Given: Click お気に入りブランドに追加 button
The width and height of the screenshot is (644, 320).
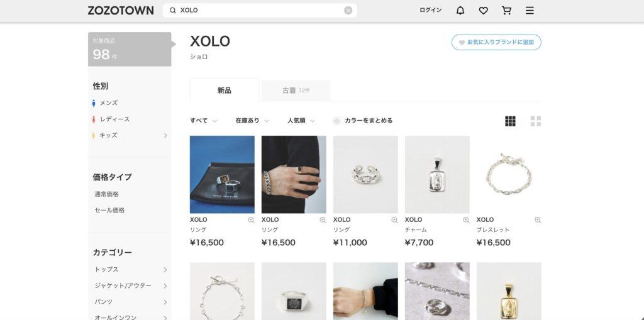Looking at the screenshot, I should [496, 42].
